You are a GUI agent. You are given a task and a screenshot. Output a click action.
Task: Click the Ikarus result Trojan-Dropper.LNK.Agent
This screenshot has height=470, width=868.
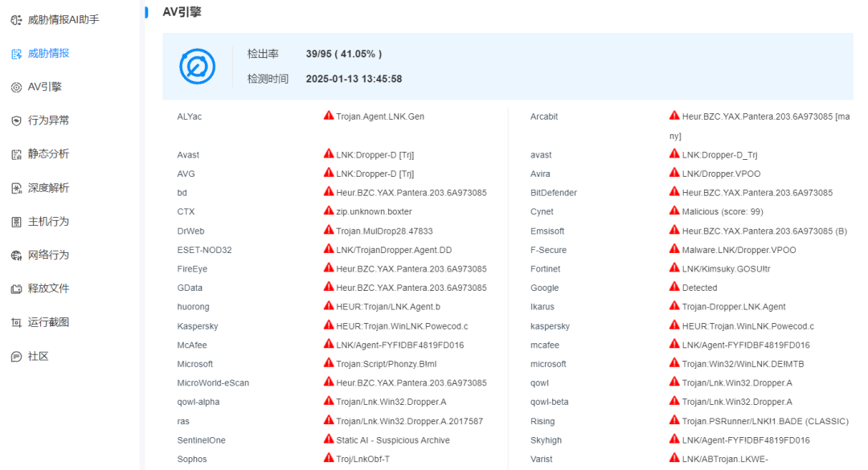pyautogui.click(x=734, y=307)
